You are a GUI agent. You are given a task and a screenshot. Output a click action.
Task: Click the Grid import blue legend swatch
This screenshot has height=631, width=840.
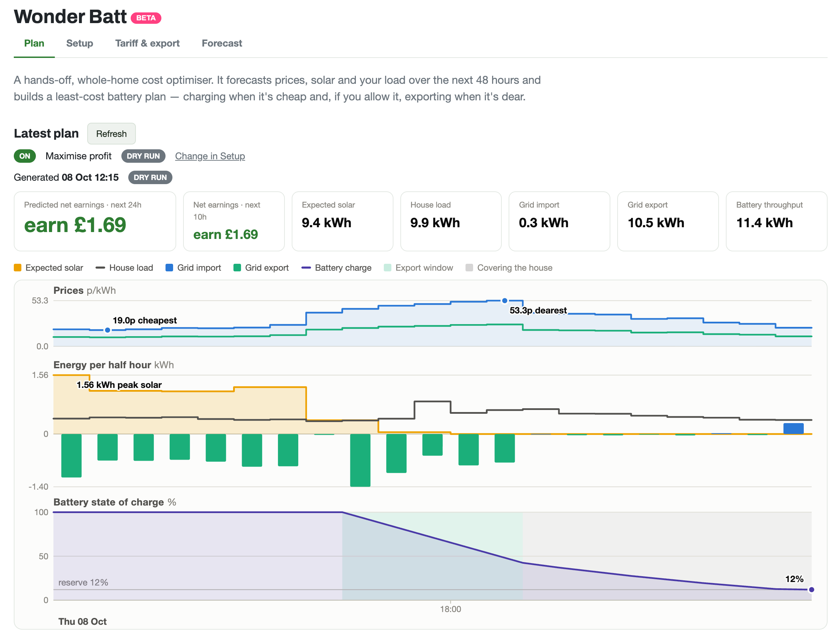coord(169,268)
